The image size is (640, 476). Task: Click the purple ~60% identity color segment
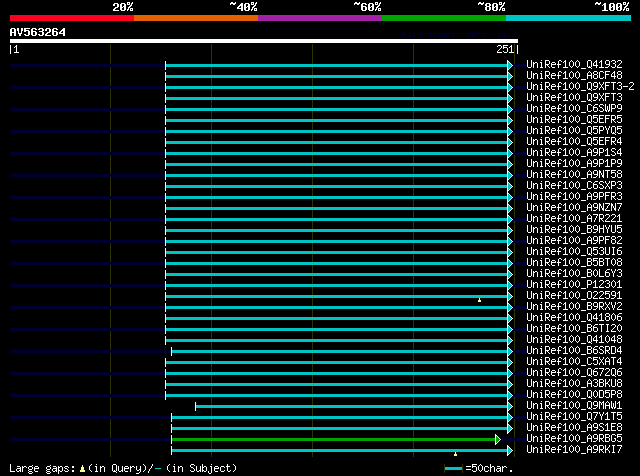coord(320,18)
